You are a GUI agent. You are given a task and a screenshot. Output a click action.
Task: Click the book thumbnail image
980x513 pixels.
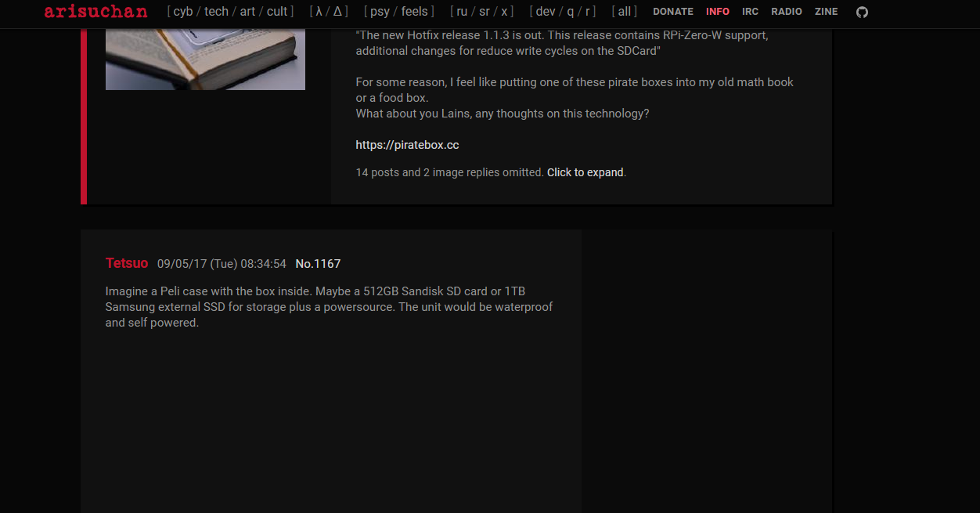pyautogui.click(x=205, y=60)
